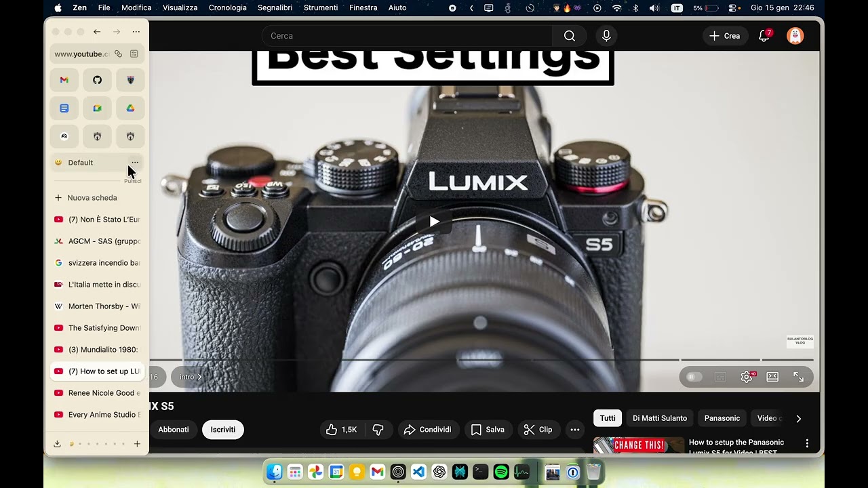
Task: Open the Strumenti menu
Action: point(321,7)
